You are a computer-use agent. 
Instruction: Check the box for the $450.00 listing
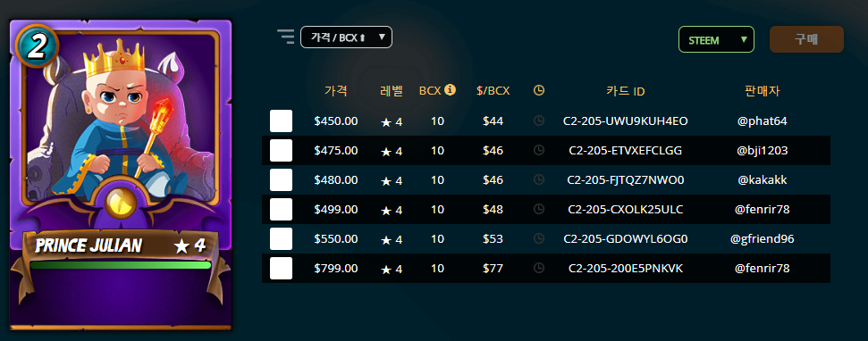(282, 121)
